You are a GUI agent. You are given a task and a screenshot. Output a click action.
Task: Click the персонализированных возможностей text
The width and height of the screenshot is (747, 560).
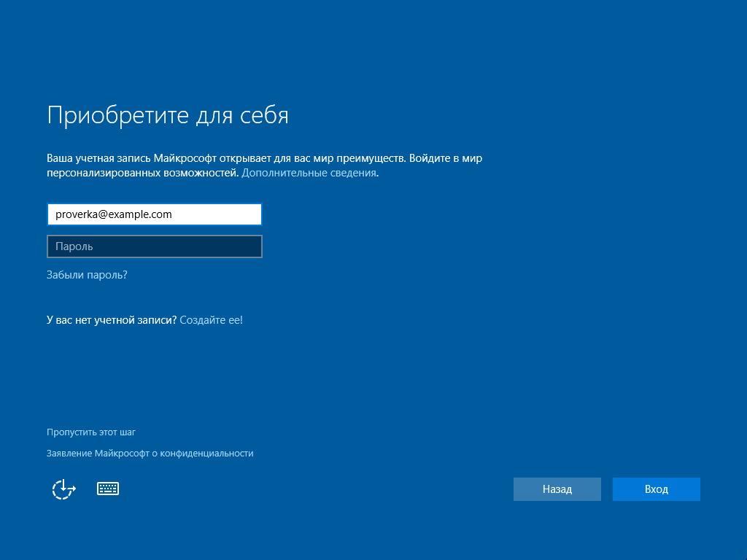point(142,174)
